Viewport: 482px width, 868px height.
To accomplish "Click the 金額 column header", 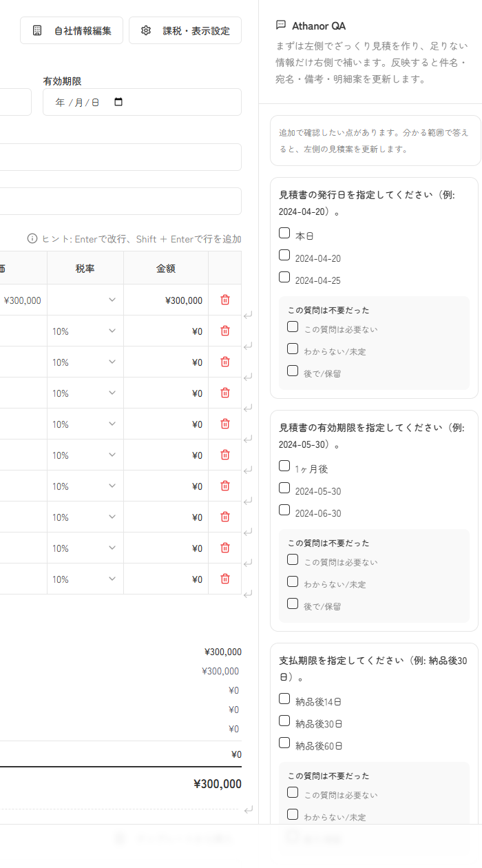I will (166, 268).
